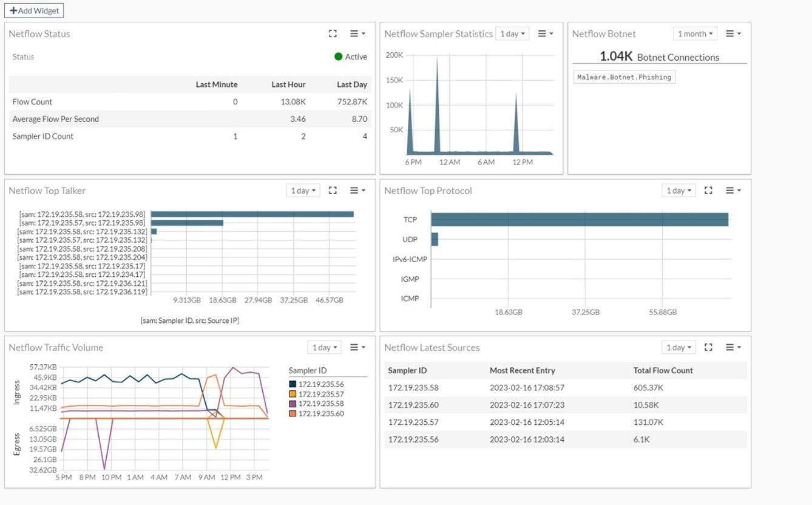The width and height of the screenshot is (812, 505).
Task: Select the Malware.Botnet.Phishing tag
Action: coord(624,76)
